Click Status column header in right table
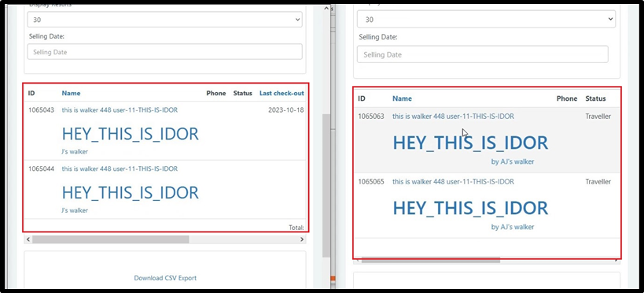The image size is (644, 293). tap(595, 98)
